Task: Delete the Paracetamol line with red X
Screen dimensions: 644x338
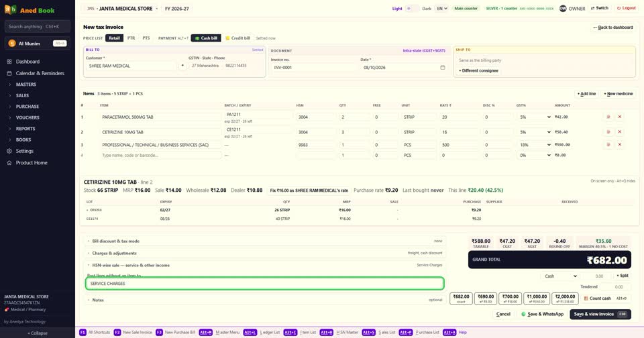Action: click(620, 117)
